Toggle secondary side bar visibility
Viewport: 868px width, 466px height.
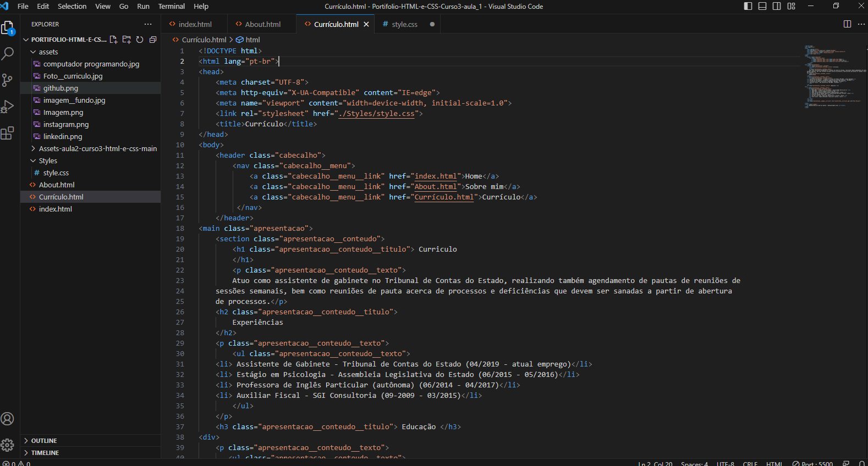tap(777, 6)
